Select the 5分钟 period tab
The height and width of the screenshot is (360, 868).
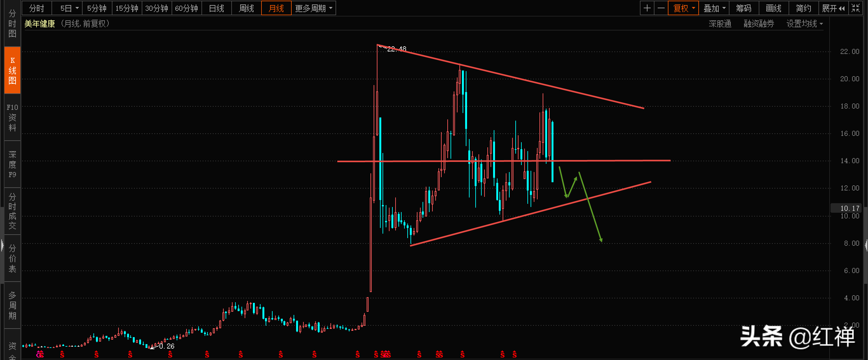click(x=97, y=8)
